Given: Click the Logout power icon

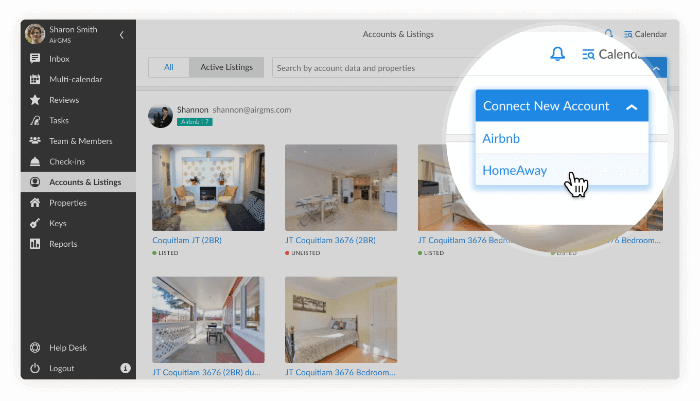Looking at the screenshot, I should [35, 368].
